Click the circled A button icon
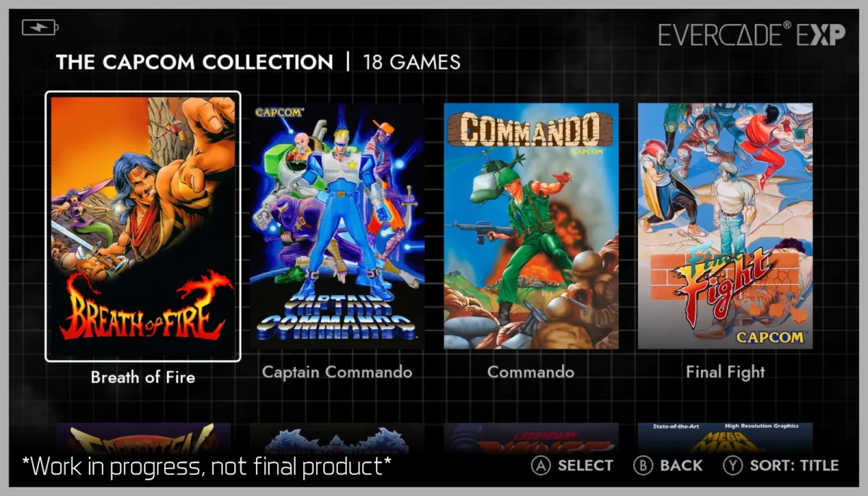 point(541,466)
